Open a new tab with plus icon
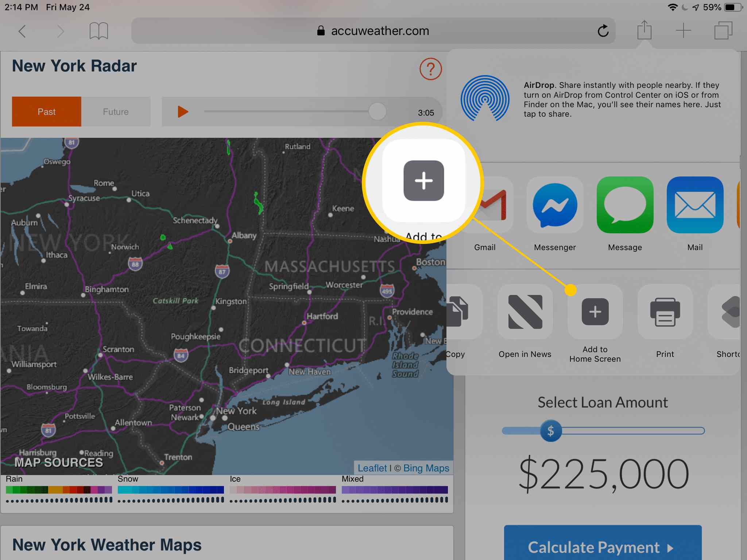This screenshot has height=560, width=747. pyautogui.click(x=684, y=31)
